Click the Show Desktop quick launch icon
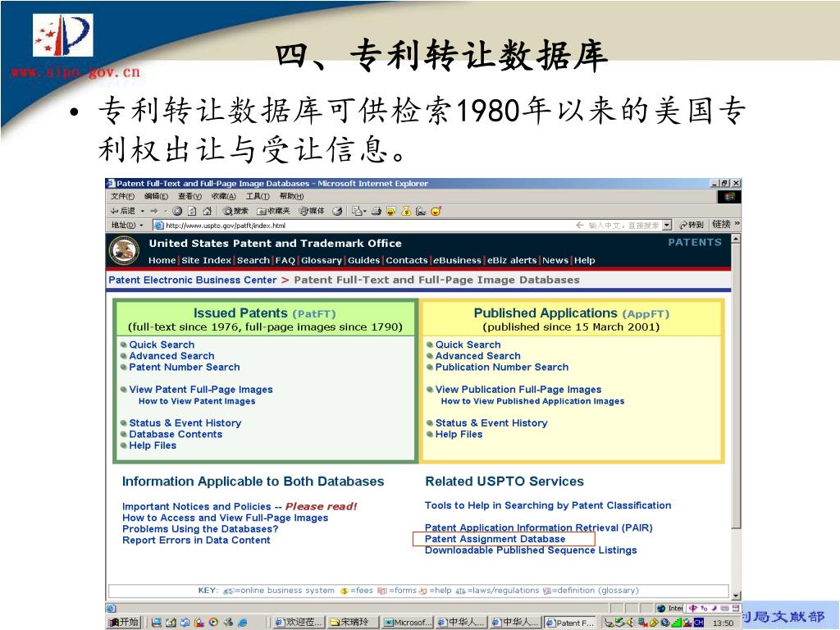The image size is (840, 630). 171,622
